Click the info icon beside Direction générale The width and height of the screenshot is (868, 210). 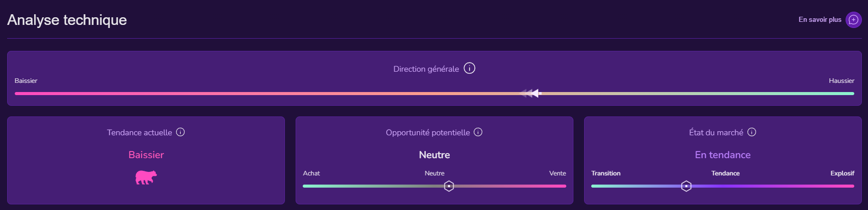(x=470, y=68)
